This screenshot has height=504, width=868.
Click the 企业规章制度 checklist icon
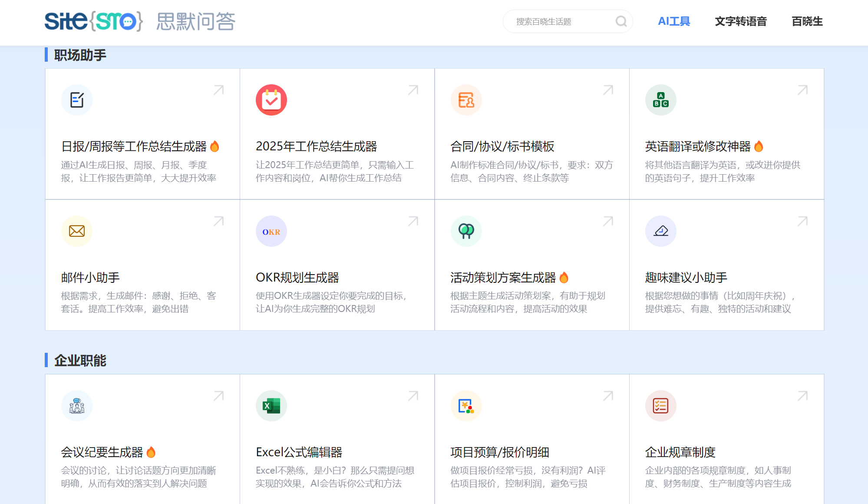point(660,405)
